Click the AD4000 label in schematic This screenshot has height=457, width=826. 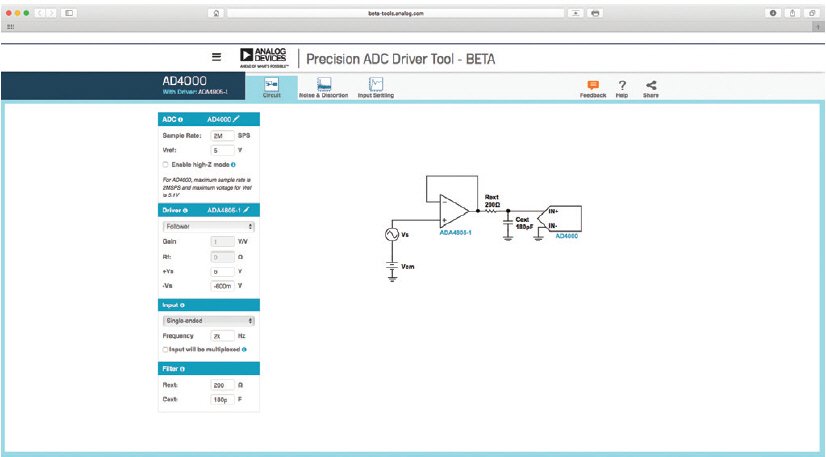566,236
